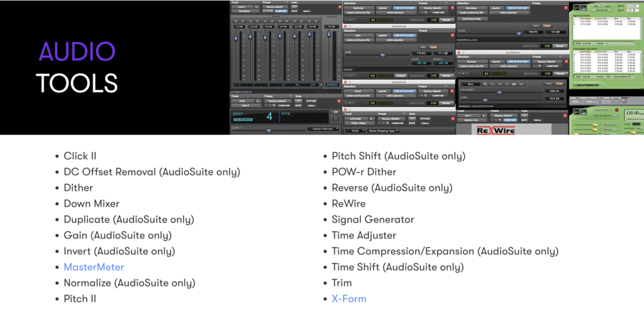Click the red target icon in Click II header

(339, 101)
